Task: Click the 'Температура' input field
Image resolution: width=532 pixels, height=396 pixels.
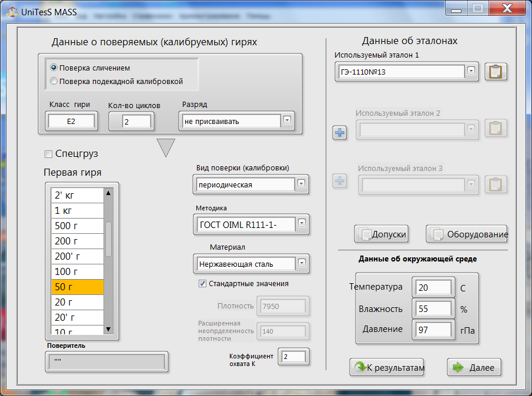Action: 434,288
